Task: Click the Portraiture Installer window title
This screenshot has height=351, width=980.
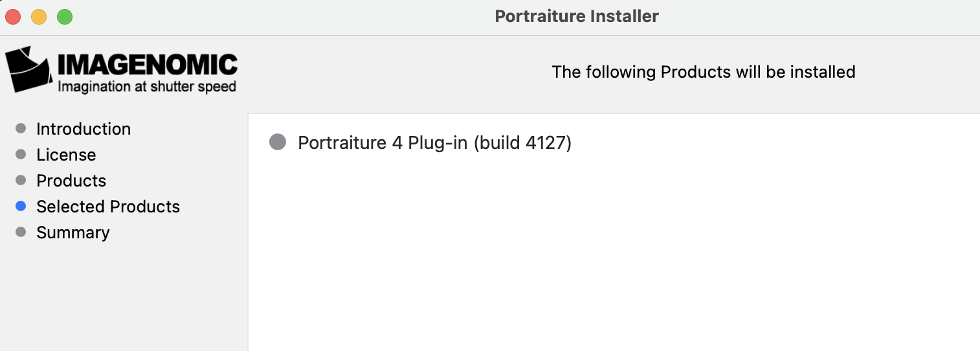Action: coord(577,16)
